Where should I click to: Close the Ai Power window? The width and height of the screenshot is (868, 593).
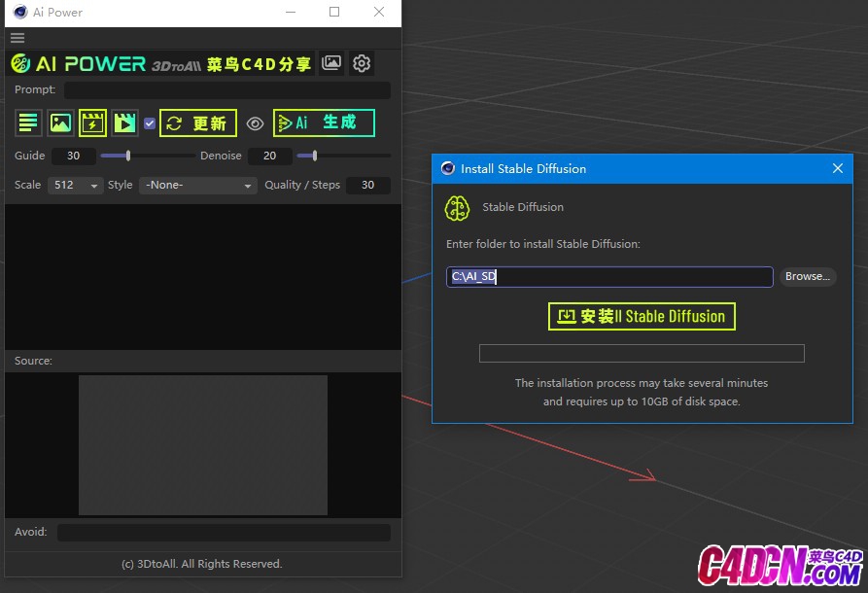coord(379,13)
